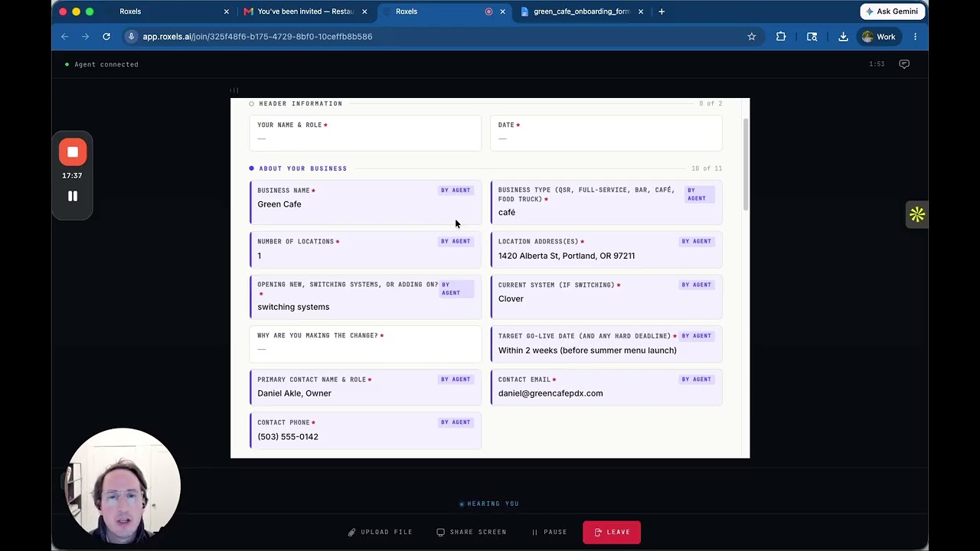The image size is (980, 551).
Task: Click the Number of Locations field
Action: click(x=365, y=249)
